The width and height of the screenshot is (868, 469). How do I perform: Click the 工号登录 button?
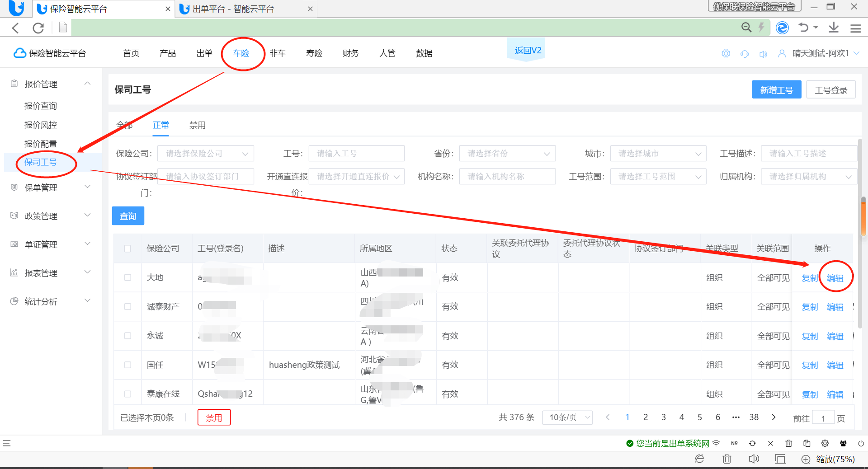click(x=831, y=90)
